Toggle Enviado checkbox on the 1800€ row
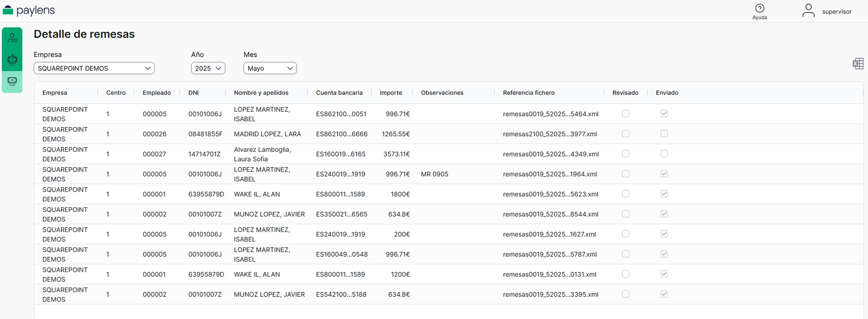 [664, 194]
